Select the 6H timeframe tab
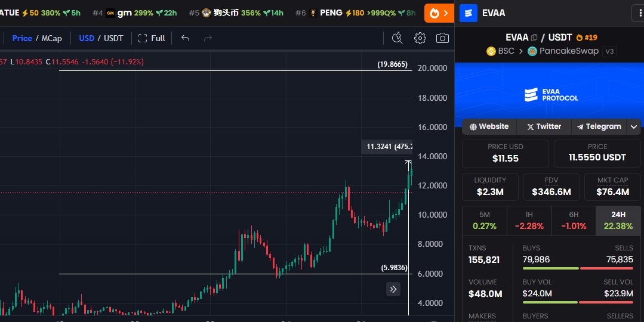The width and height of the screenshot is (644, 322). (x=574, y=221)
